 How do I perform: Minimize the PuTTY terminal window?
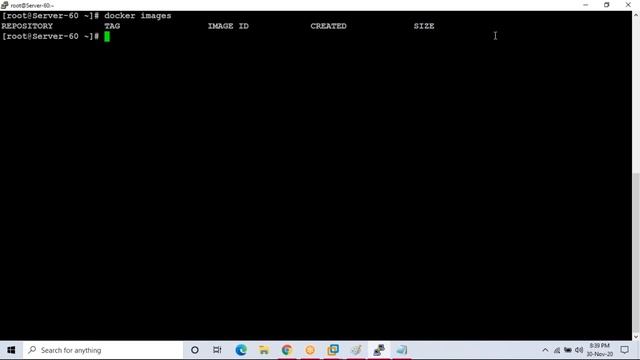tap(586, 5)
